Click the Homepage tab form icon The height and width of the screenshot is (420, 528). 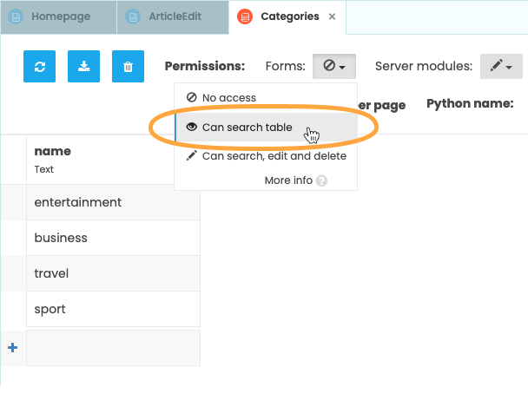click(16, 16)
